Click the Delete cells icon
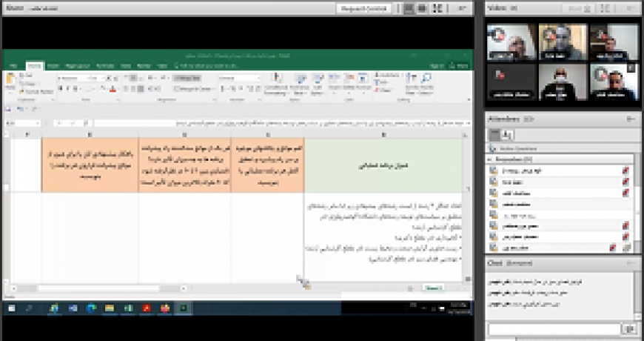 tap(349, 82)
